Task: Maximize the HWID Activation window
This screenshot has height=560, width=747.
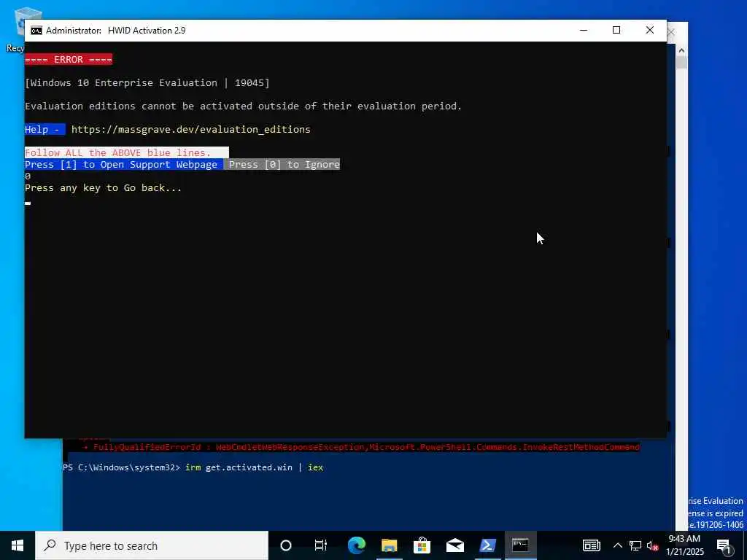Action: pos(616,30)
